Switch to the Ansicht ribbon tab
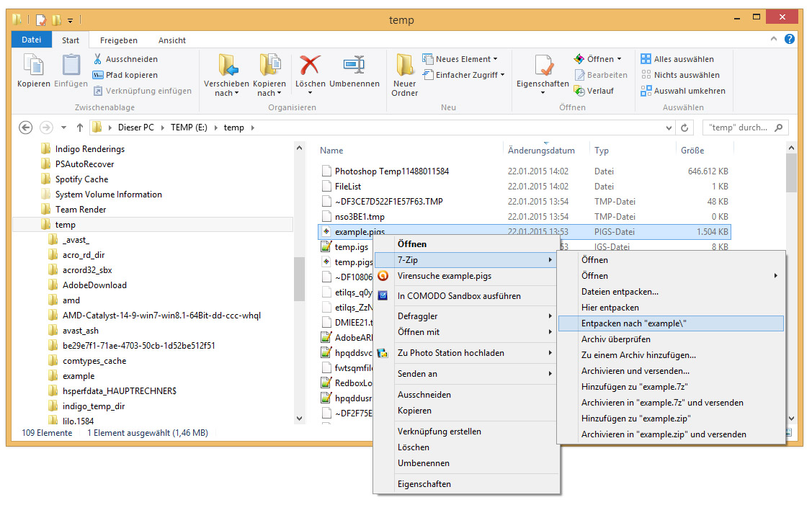 pos(172,40)
